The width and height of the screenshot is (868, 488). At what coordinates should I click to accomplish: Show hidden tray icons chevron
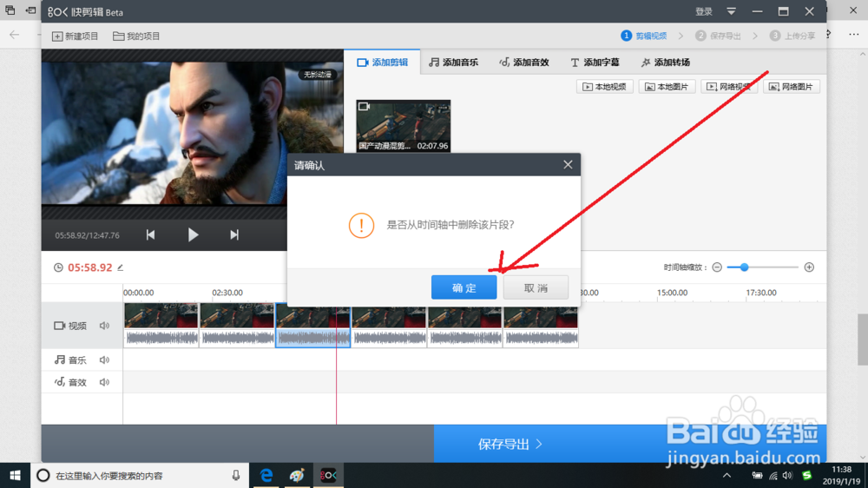[x=727, y=475]
